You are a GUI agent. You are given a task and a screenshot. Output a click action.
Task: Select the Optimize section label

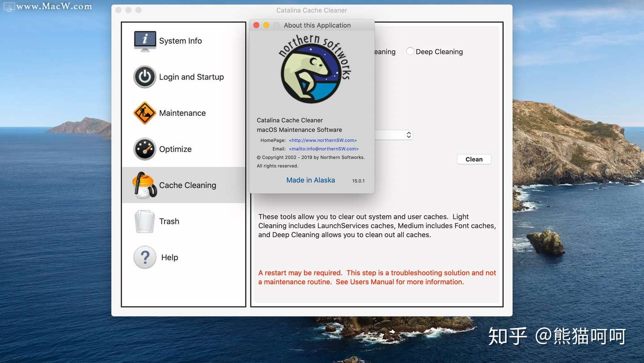[x=175, y=149]
